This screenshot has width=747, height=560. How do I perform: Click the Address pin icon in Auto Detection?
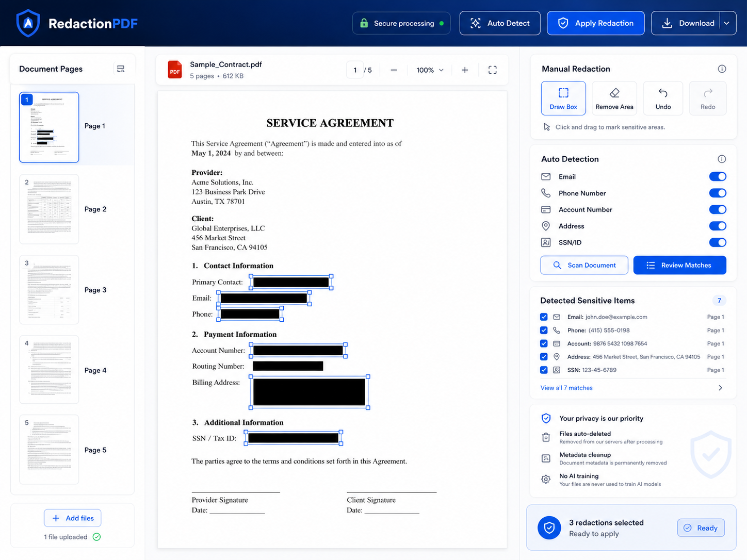click(546, 226)
